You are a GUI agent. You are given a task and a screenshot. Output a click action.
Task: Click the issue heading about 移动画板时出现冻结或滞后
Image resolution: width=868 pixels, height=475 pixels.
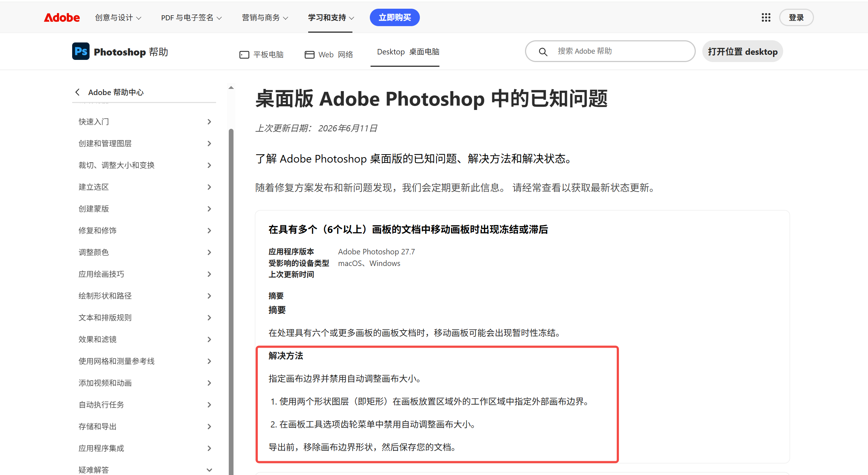[408, 229]
